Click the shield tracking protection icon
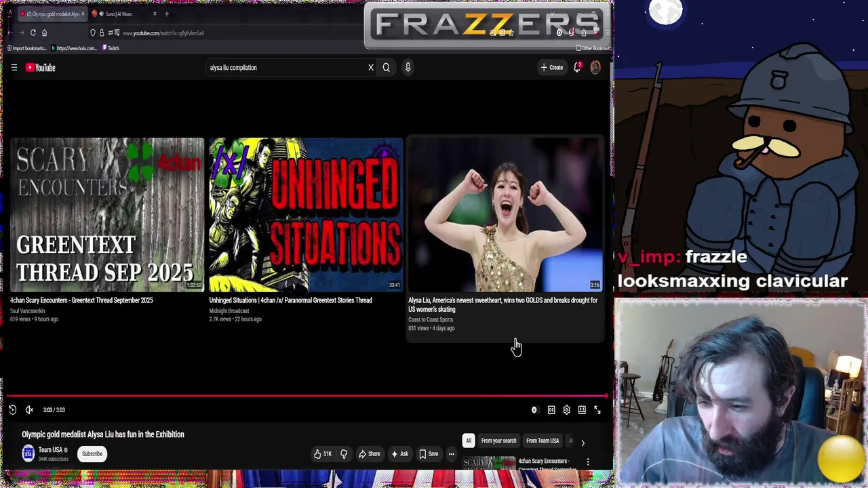Image resolution: width=868 pixels, height=488 pixels. pyautogui.click(x=93, y=33)
